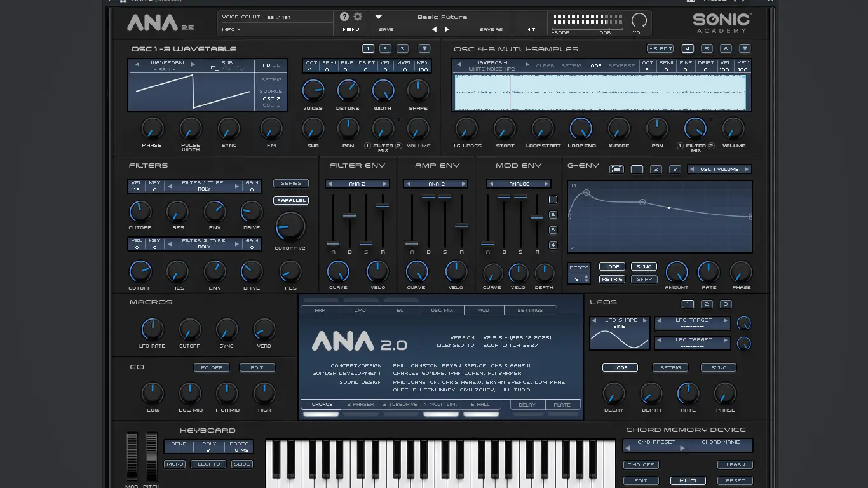Viewport: 868px width, 488px height.
Task: Enable REVERSE for the sampler
Action: pos(621,65)
